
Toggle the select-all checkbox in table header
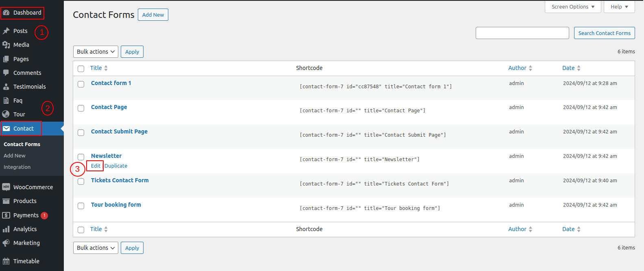81,69
